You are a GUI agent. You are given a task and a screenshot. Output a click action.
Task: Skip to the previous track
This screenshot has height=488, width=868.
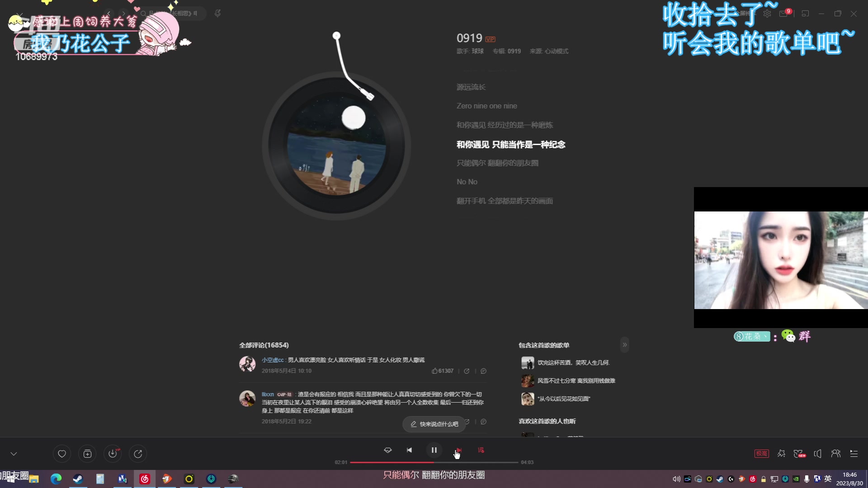click(409, 450)
